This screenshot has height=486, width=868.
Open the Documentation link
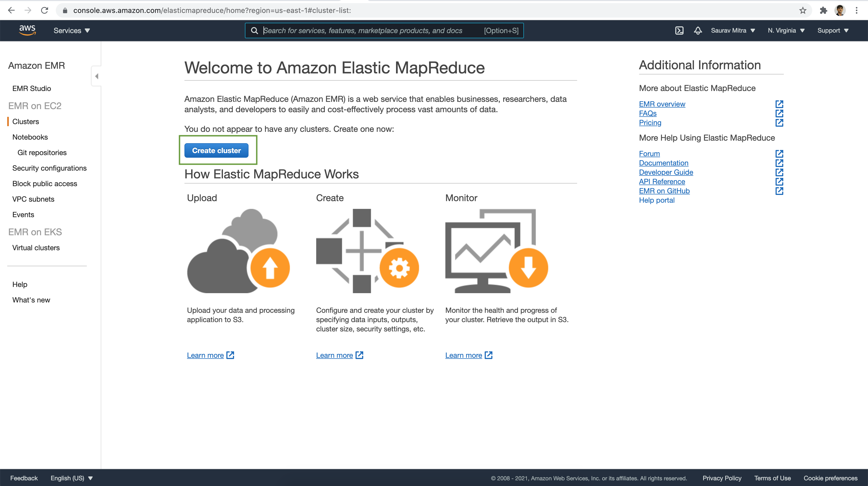pos(663,163)
